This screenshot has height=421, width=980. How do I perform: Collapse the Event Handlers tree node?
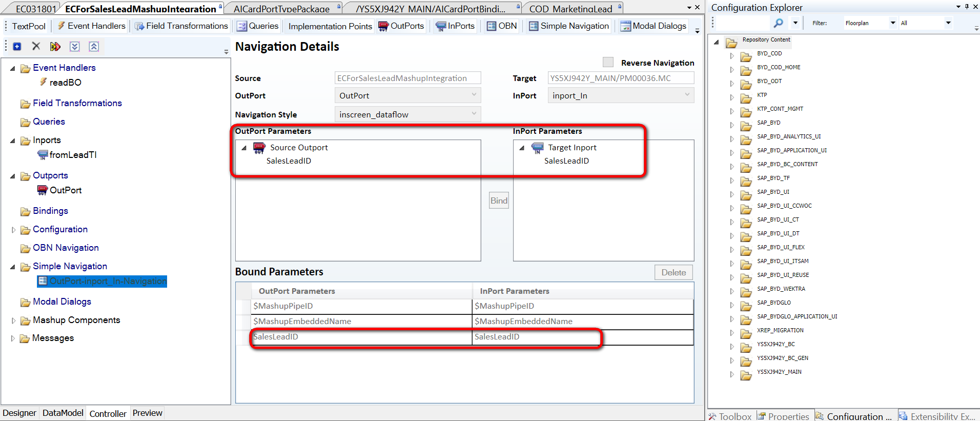point(13,68)
